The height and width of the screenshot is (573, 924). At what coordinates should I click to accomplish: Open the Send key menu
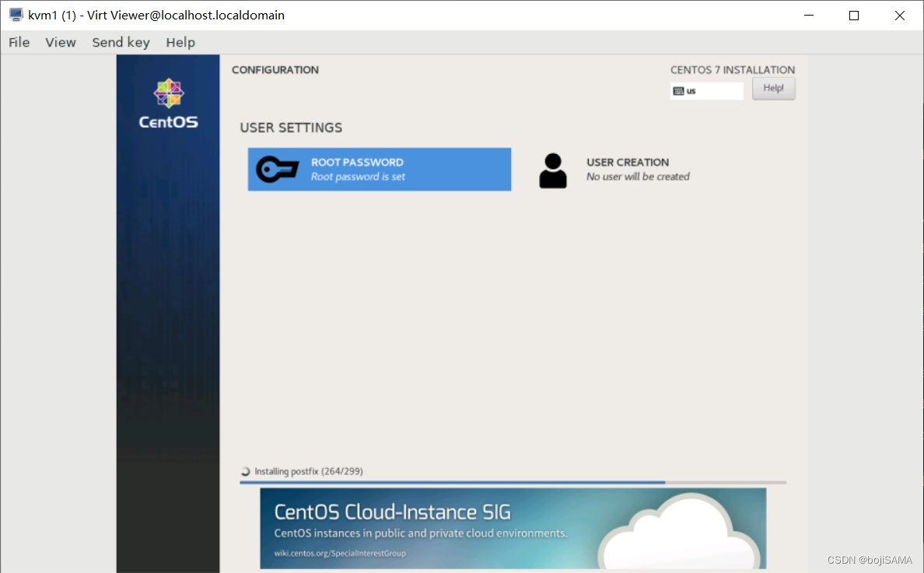[121, 42]
